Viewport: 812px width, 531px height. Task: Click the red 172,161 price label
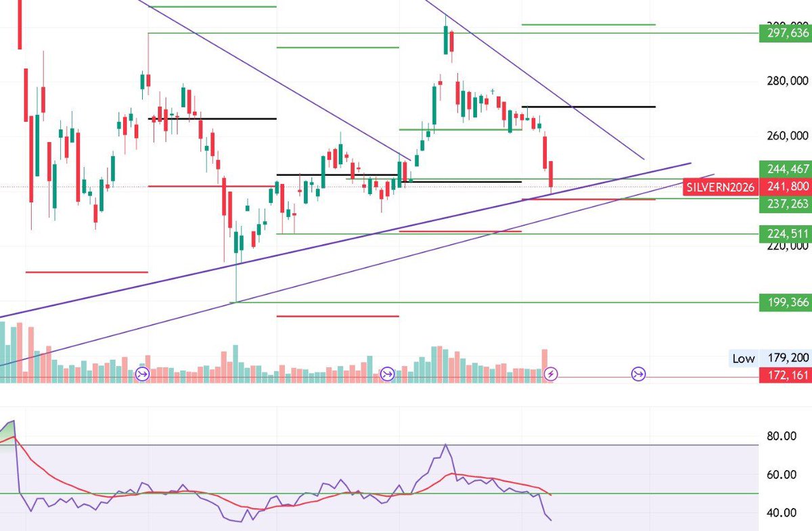click(x=784, y=377)
